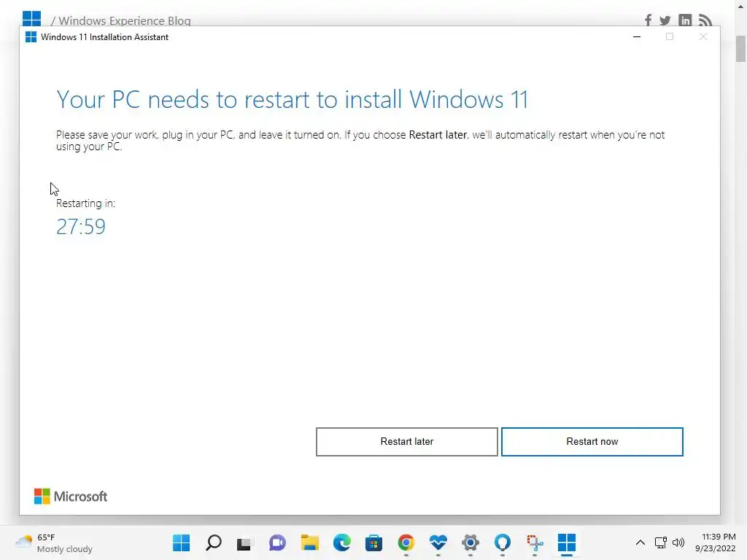
Task: Open taskbar Search
Action: (214, 542)
